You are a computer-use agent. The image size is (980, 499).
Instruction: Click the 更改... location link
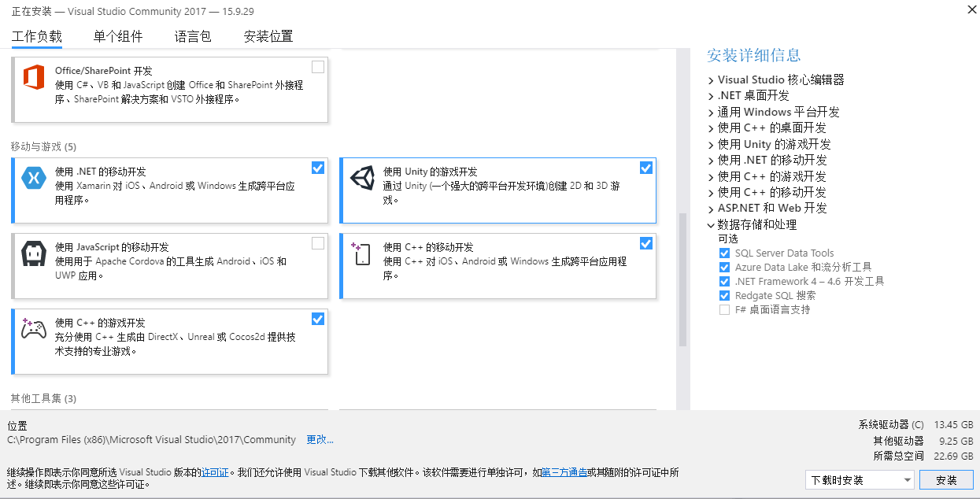(x=320, y=439)
